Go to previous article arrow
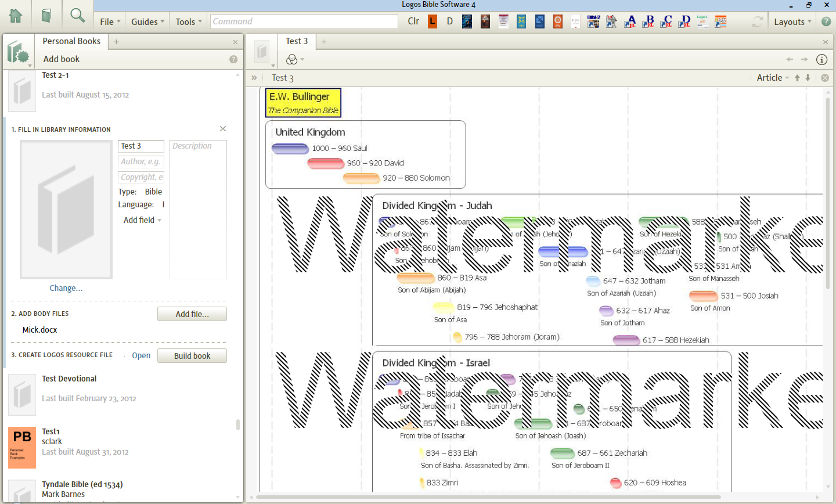This screenshot has width=836, height=504. click(797, 78)
